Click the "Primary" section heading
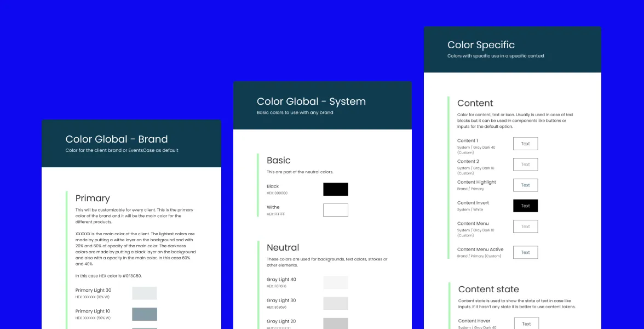Image resolution: width=644 pixels, height=329 pixels. click(93, 198)
